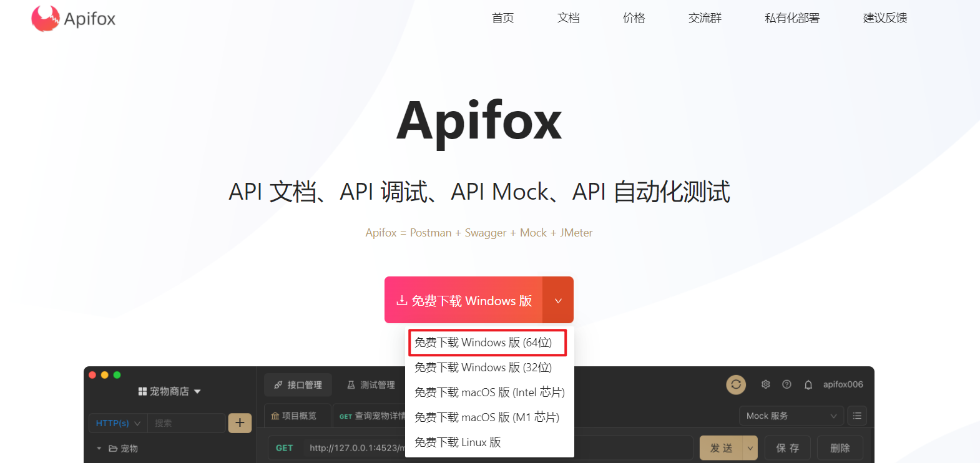Screen dimensions: 980x463
Task: Select 免费下载 macOS 版 (Intel 芯片)
Action: 489,392
